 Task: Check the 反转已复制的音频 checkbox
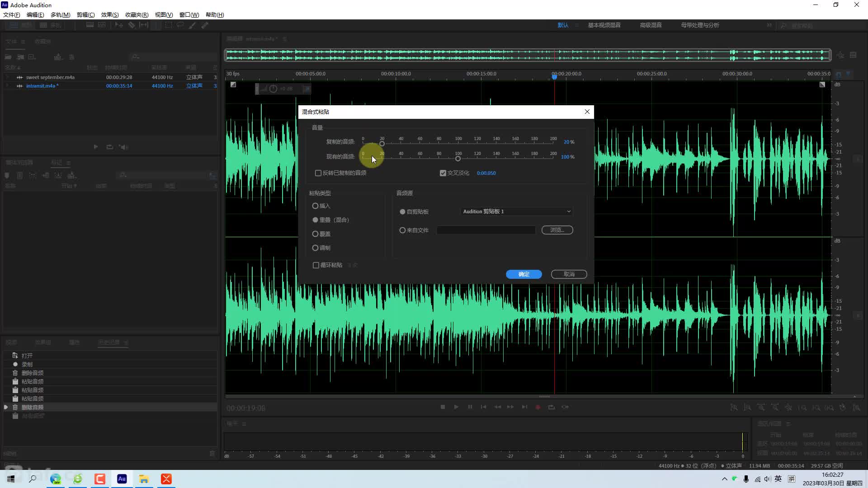click(x=318, y=173)
